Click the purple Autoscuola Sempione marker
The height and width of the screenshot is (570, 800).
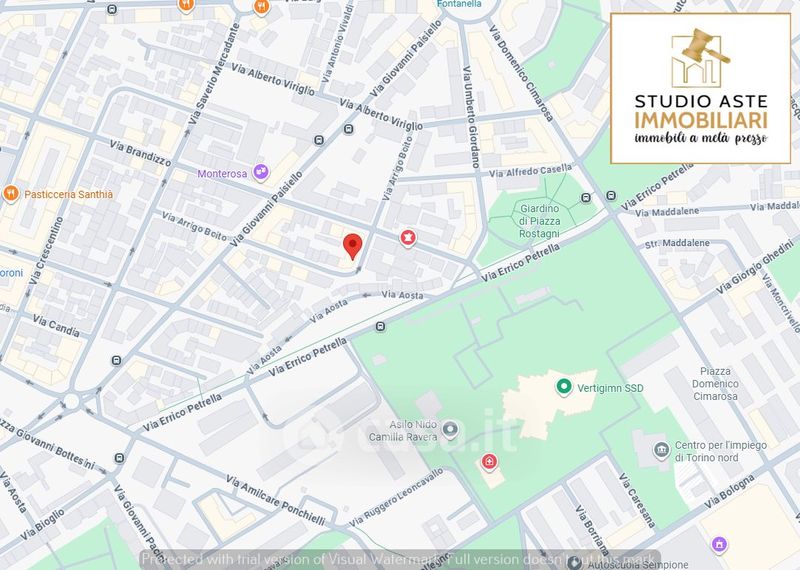(719, 544)
